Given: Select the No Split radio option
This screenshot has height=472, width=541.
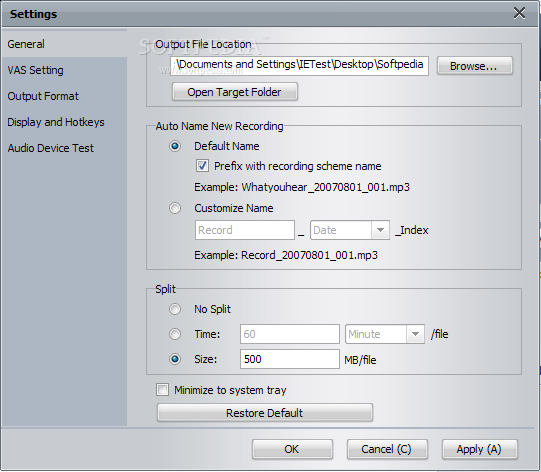Looking at the screenshot, I should pyautogui.click(x=175, y=309).
